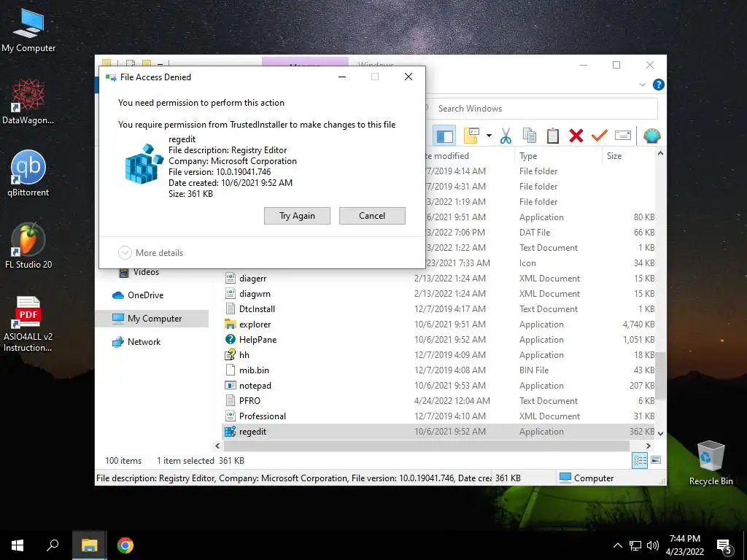Select OneDrive in the navigation pane
Viewport: 747px width, 560px height.
click(145, 295)
